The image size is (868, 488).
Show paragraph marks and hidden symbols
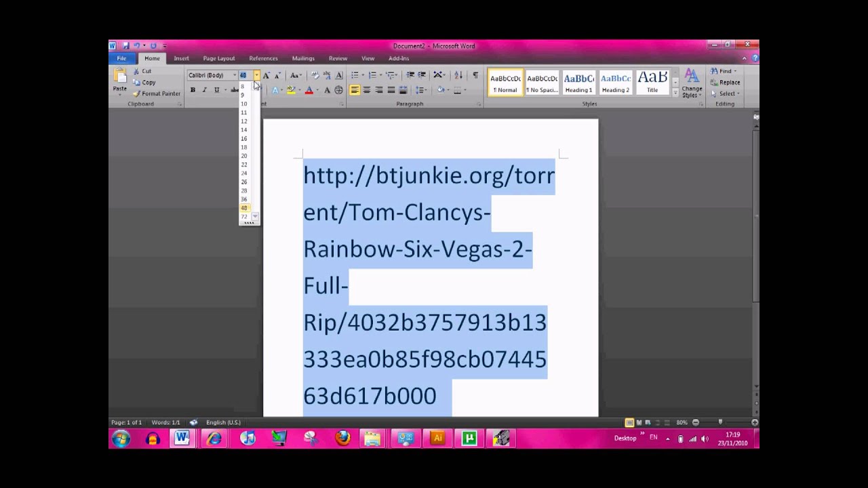[x=475, y=75]
